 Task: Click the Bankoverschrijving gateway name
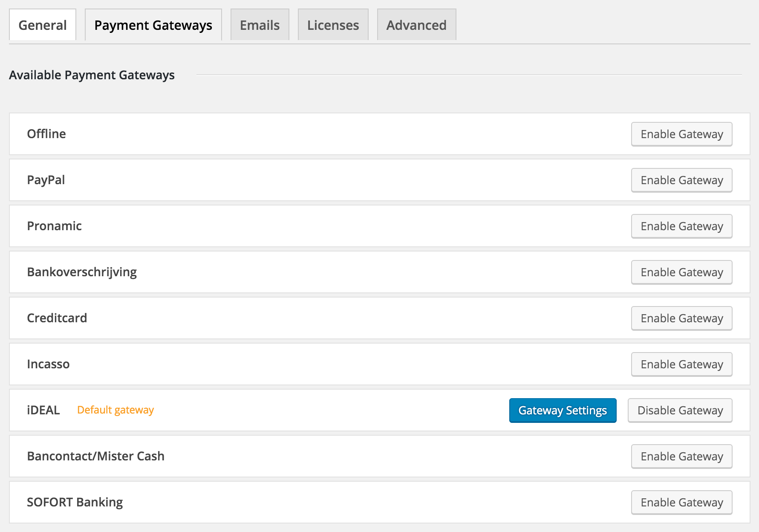82,272
